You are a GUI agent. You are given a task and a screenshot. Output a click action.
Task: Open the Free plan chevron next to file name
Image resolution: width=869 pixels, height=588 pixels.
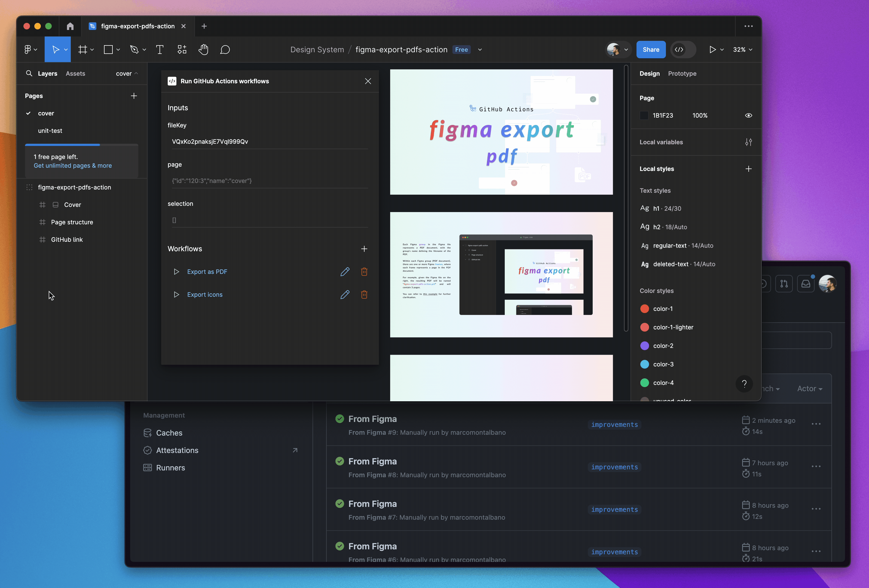(x=480, y=49)
